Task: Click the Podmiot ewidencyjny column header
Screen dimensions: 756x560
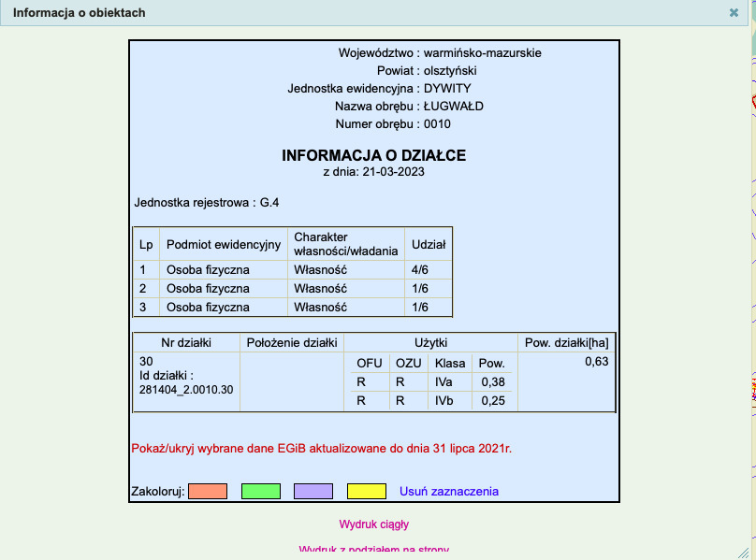Action: pos(224,245)
